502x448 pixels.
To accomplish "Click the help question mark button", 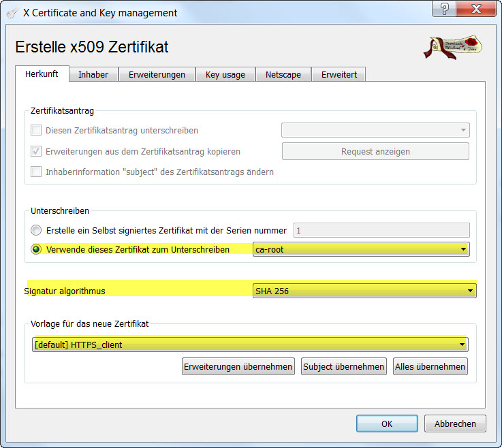I will click(445, 10).
